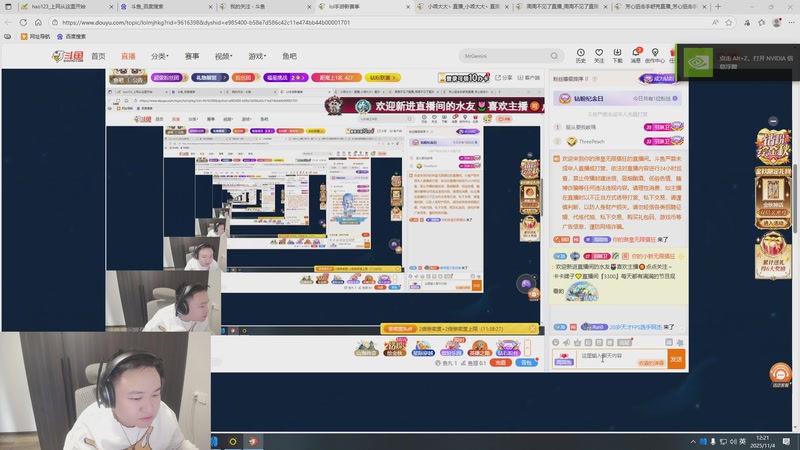Click the 钻粉联赛 yellow badge
Screen dimensions: 800x450
pos(383,78)
